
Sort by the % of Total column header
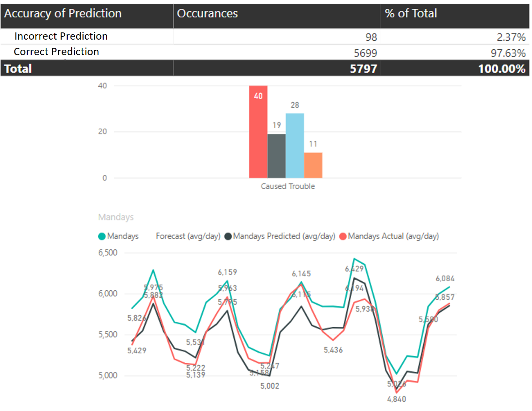click(411, 14)
